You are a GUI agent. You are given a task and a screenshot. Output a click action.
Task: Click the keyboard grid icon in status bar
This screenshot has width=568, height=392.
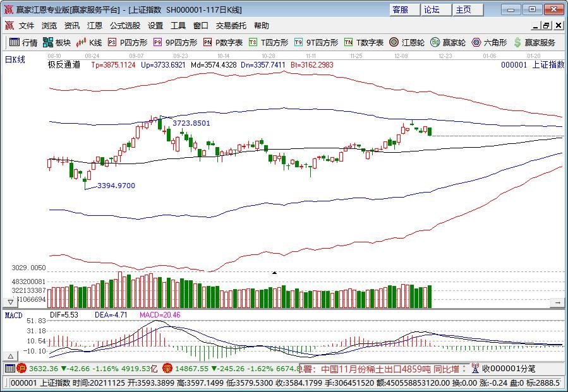point(10,369)
